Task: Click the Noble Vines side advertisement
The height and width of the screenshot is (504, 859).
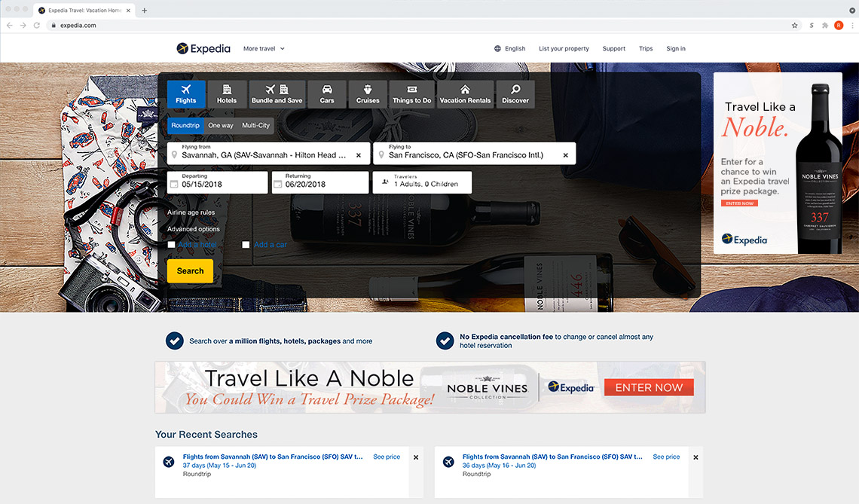Action: pos(778,163)
